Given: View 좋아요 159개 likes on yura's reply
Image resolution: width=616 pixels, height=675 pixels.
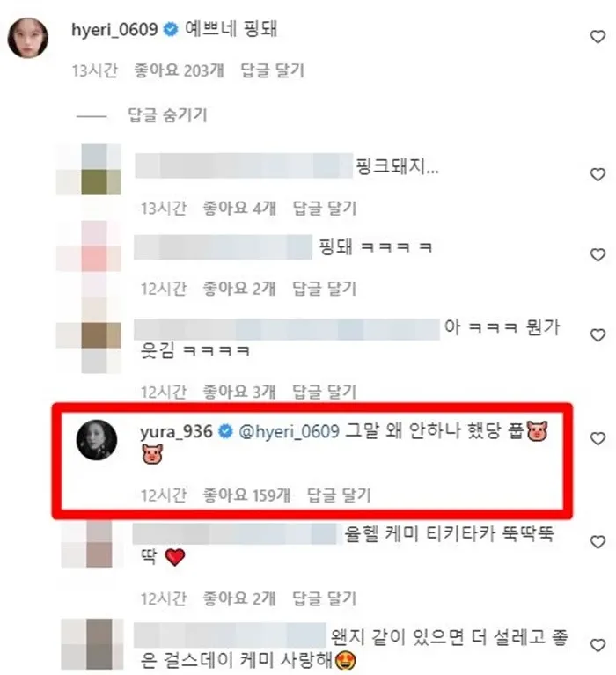Looking at the screenshot, I should [246, 495].
